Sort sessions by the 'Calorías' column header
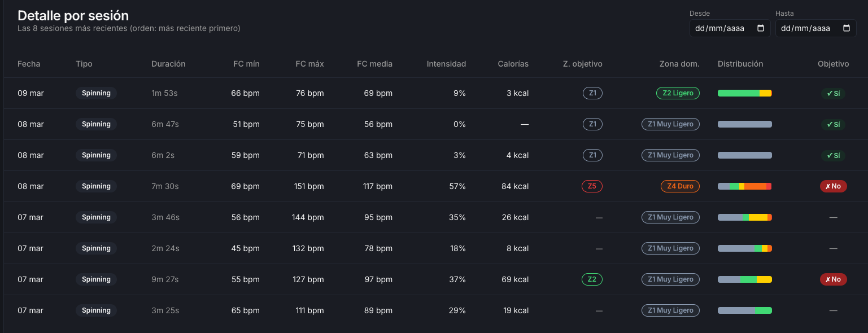Viewport: 868px width, 333px height. [513, 64]
